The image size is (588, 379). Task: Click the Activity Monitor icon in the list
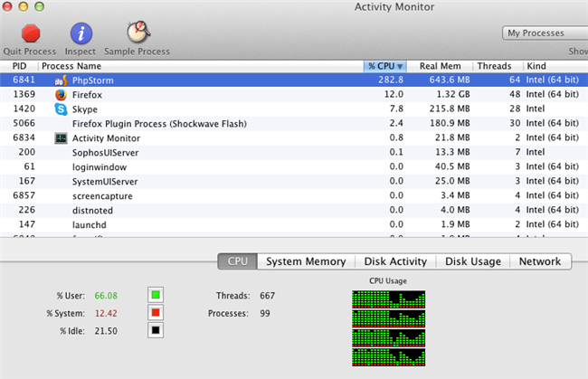(x=61, y=138)
